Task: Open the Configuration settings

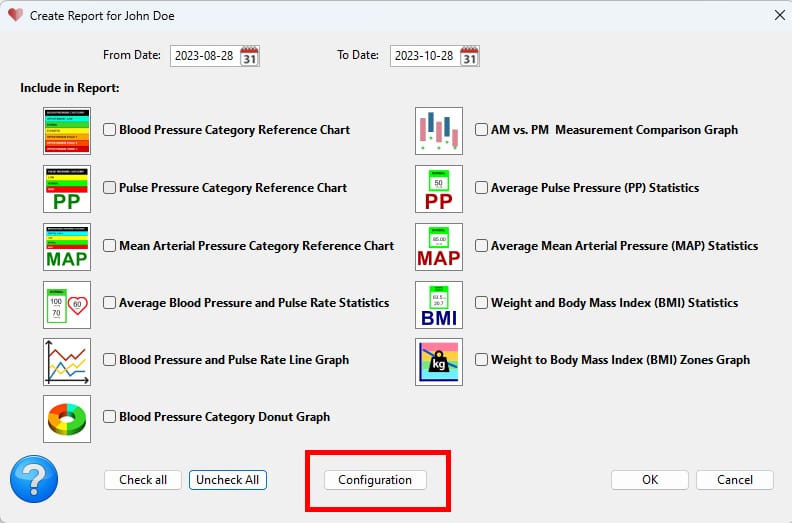Action: (x=375, y=480)
